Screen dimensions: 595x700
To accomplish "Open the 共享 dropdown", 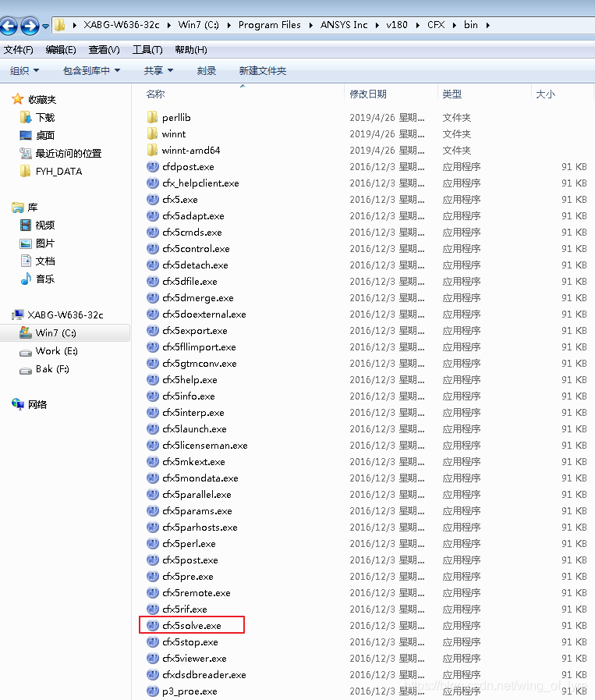I will click(x=158, y=70).
